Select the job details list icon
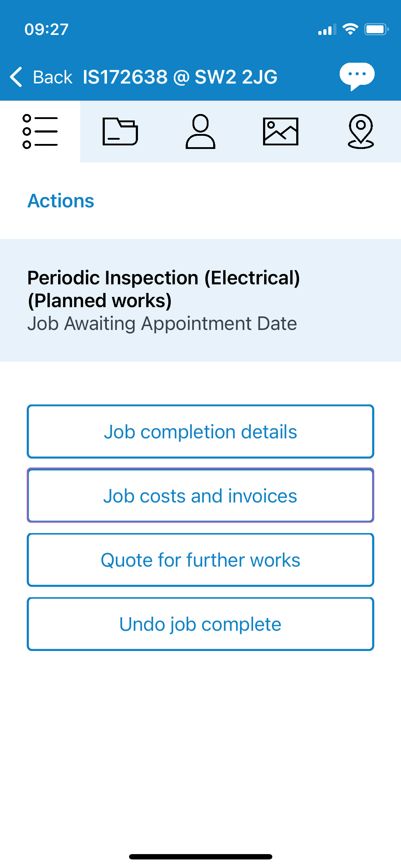Screen dimensions: 401x868 click(x=40, y=131)
